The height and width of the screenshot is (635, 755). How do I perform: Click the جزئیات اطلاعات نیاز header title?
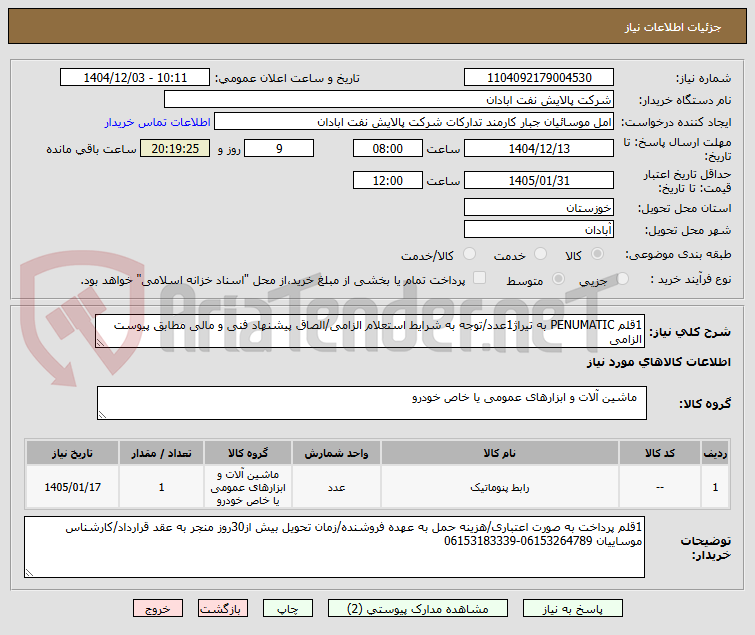[673, 27]
